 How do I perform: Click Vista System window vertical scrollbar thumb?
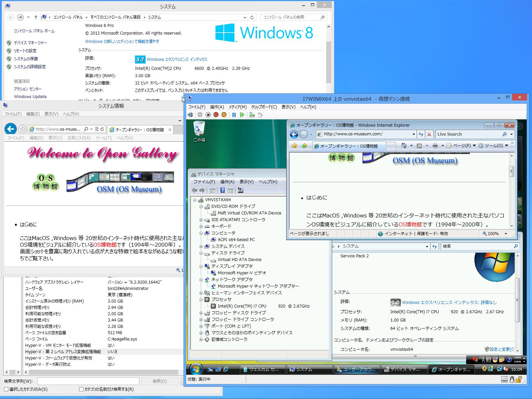[517, 300]
